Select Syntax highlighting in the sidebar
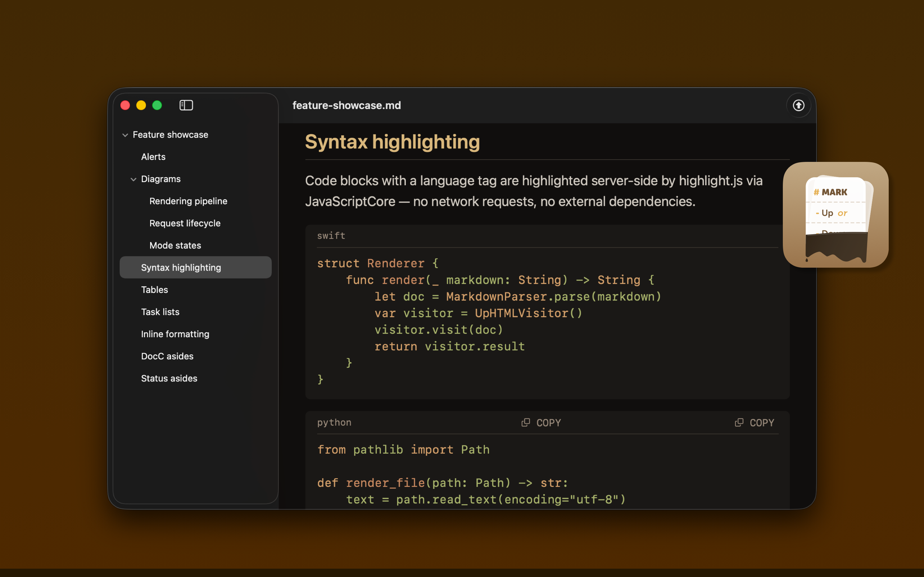This screenshot has width=924, height=577. pos(181,267)
